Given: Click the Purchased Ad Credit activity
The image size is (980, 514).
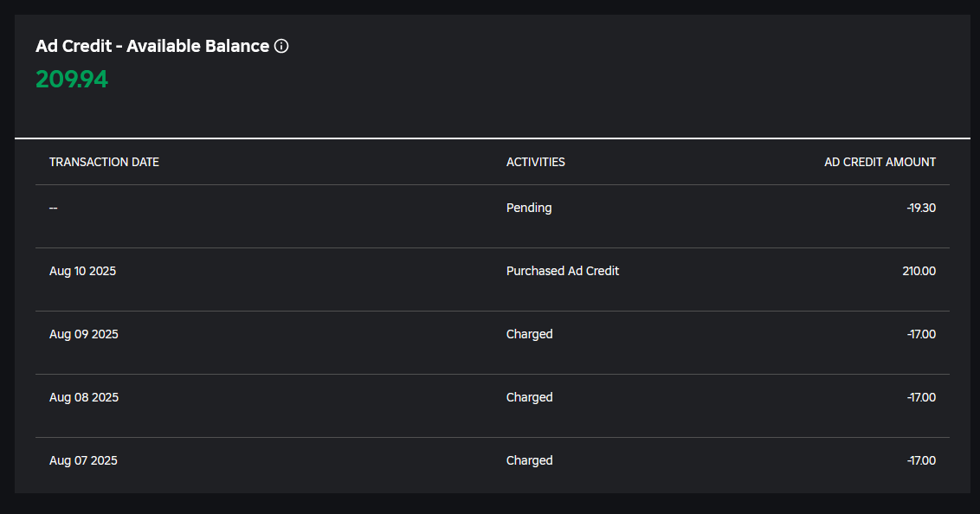Looking at the screenshot, I should (x=563, y=271).
